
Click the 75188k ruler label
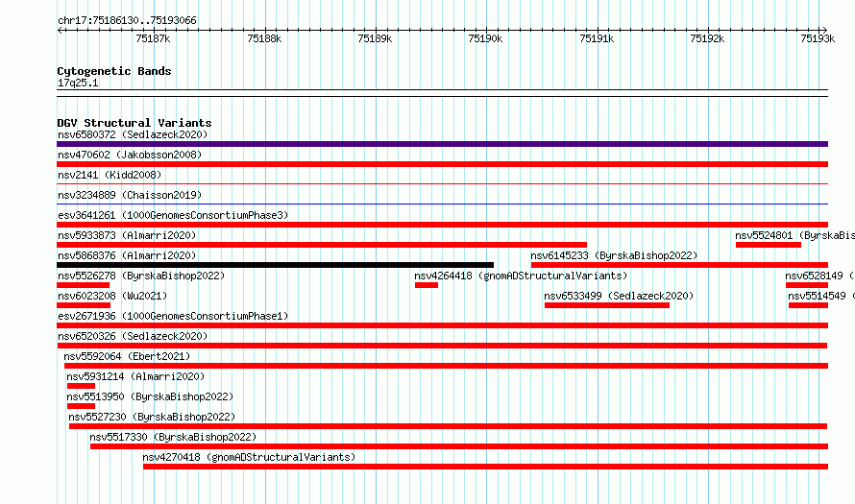[x=264, y=38]
